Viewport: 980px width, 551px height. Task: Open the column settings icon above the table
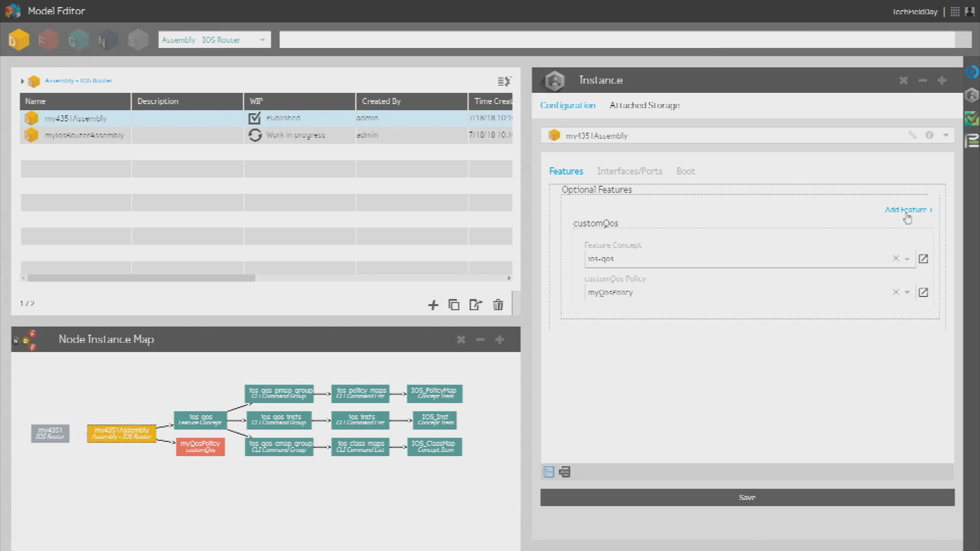pyautogui.click(x=504, y=81)
